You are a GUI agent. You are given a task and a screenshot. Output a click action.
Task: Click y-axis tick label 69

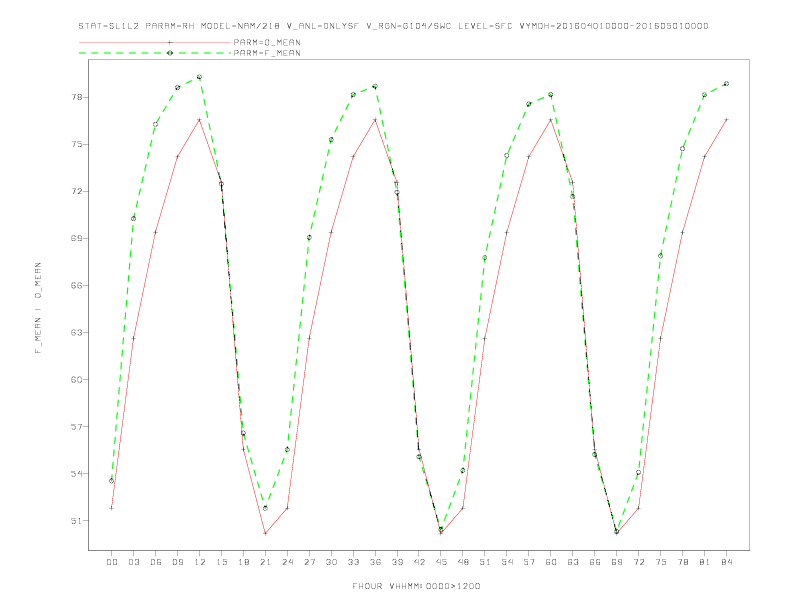[76, 238]
